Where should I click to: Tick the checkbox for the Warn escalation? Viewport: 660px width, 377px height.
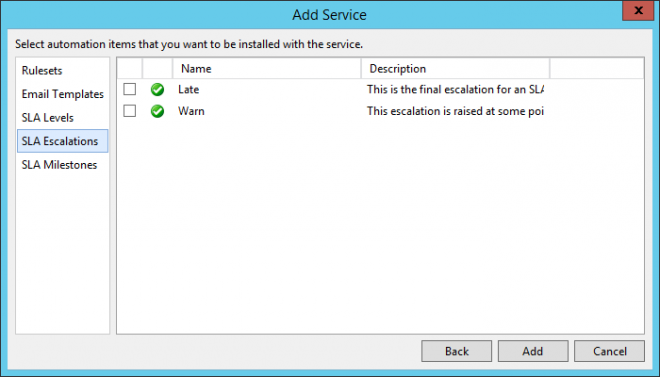click(x=130, y=111)
